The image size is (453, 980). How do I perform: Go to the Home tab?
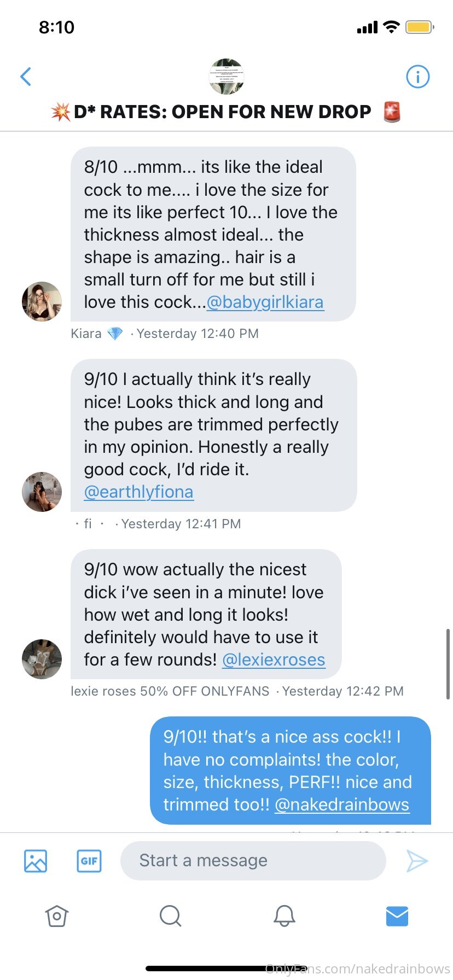tap(57, 916)
